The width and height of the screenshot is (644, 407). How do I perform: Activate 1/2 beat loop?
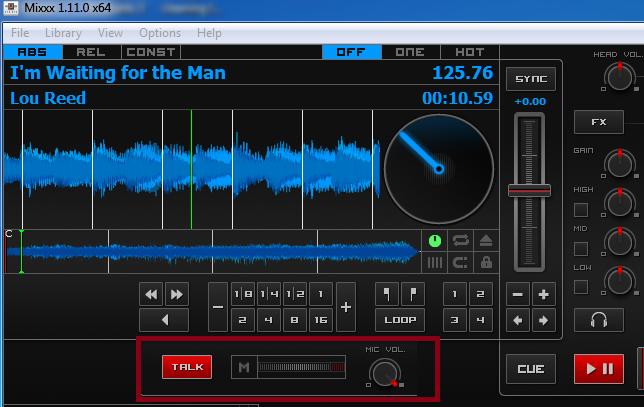(x=295, y=294)
